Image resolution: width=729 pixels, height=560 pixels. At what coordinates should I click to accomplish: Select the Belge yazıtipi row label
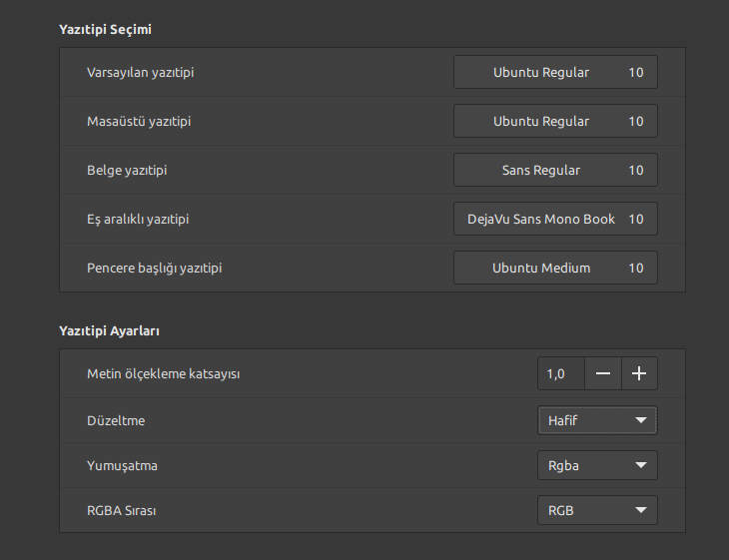[127, 171]
